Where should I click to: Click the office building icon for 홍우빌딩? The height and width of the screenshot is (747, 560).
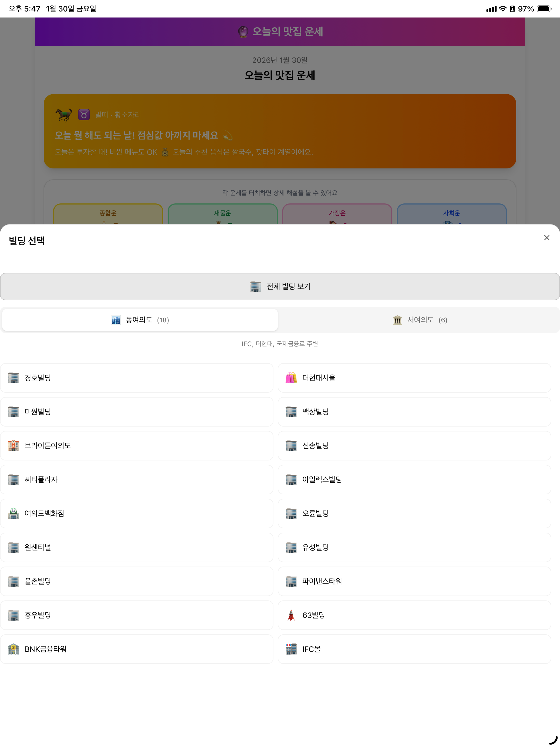(13, 615)
